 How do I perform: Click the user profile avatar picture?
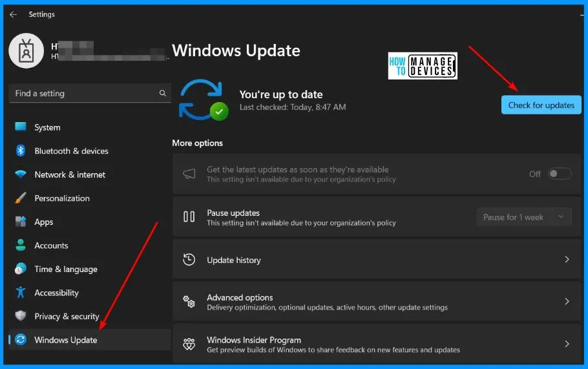pyautogui.click(x=26, y=51)
